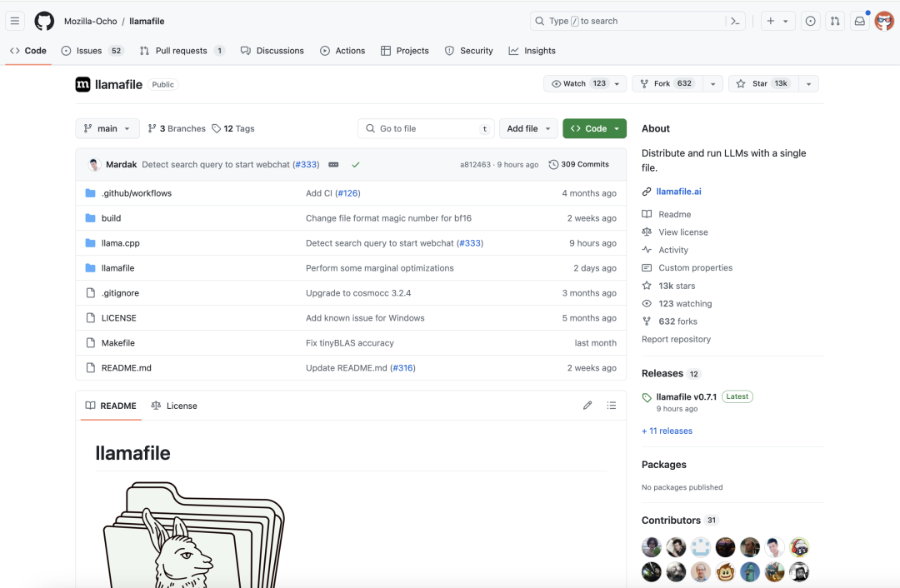
Task: Select the Code tab
Action: pos(28,51)
